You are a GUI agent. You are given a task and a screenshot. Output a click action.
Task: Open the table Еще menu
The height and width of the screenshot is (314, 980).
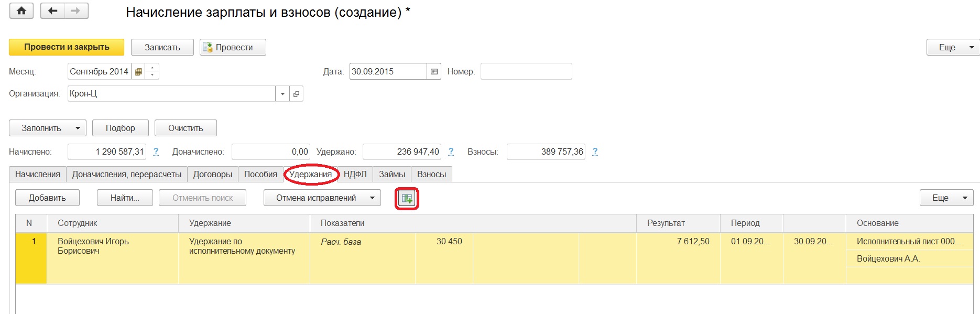(946, 198)
